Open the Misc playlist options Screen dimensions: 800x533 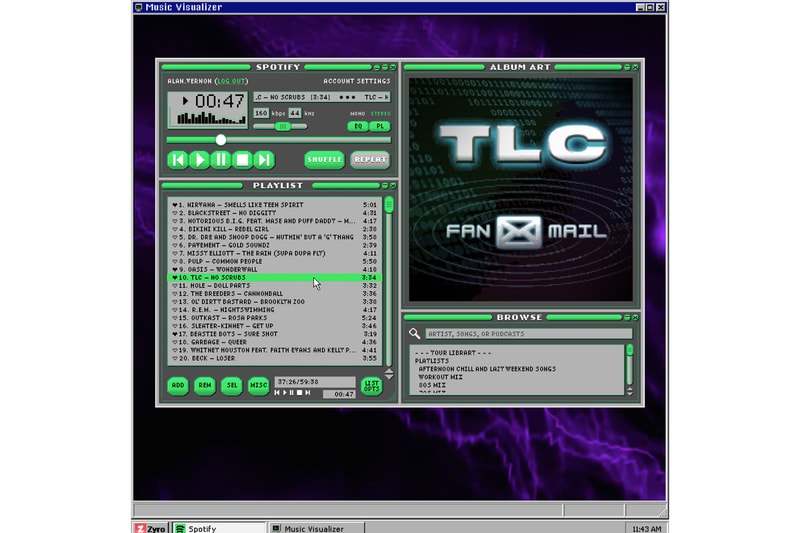(x=258, y=386)
